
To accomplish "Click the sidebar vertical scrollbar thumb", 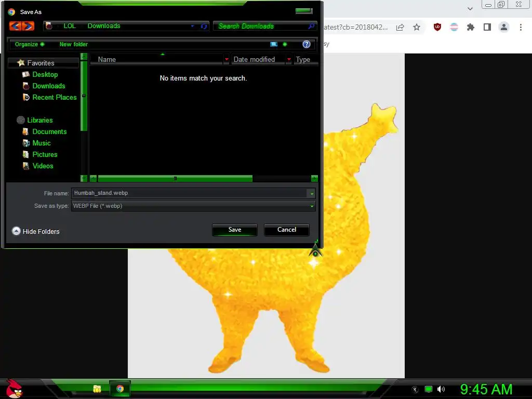I will coord(84,96).
